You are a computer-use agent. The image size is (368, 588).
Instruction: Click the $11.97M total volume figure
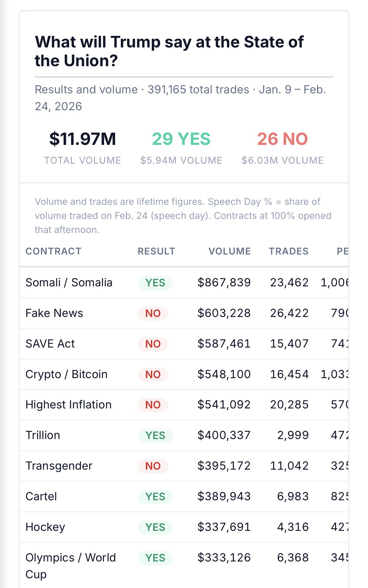(x=82, y=139)
